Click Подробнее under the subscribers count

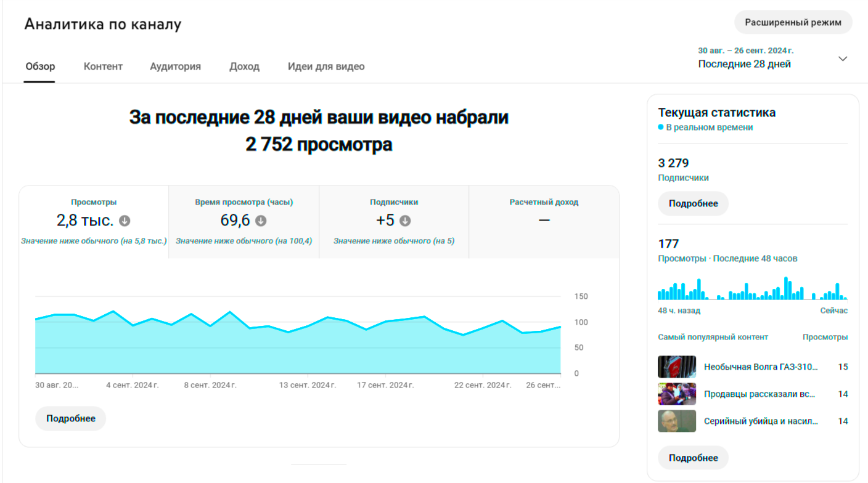point(693,203)
